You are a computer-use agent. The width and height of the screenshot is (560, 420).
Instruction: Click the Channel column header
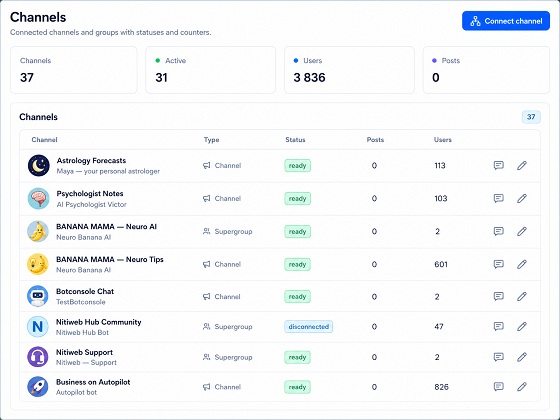44,140
